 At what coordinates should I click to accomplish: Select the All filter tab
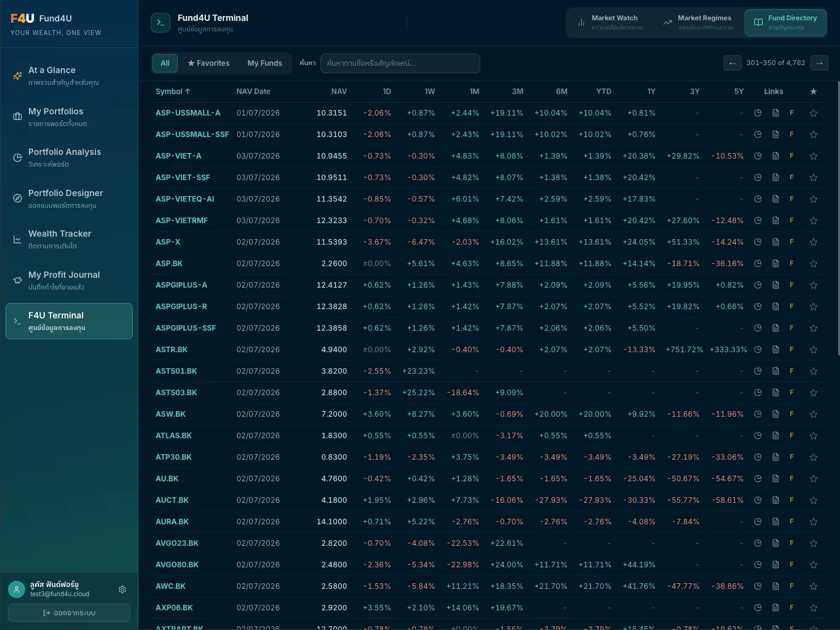(165, 63)
